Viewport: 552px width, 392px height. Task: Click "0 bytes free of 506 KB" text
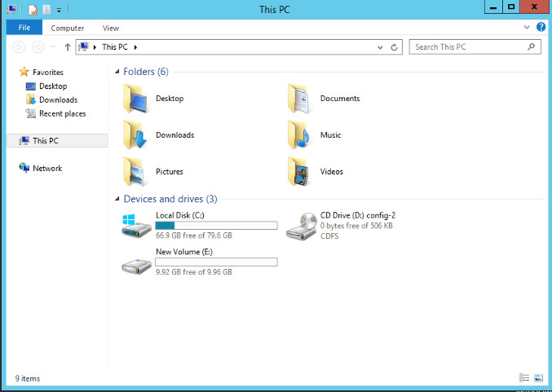coord(356,226)
